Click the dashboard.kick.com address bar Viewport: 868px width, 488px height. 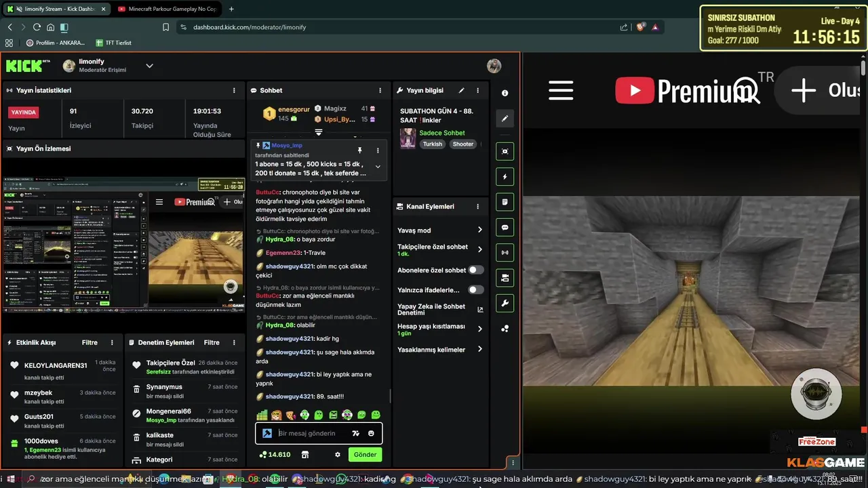coord(400,27)
